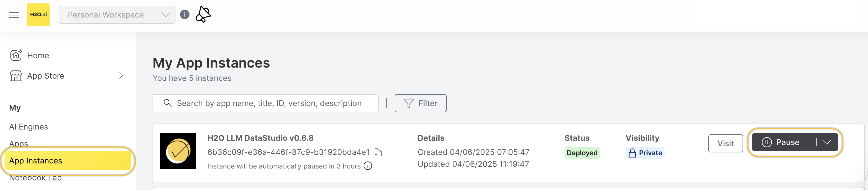Viewport: 868px width, 190px height.
Task: Click the workspace info icon
Action: [x=185, y=14]
